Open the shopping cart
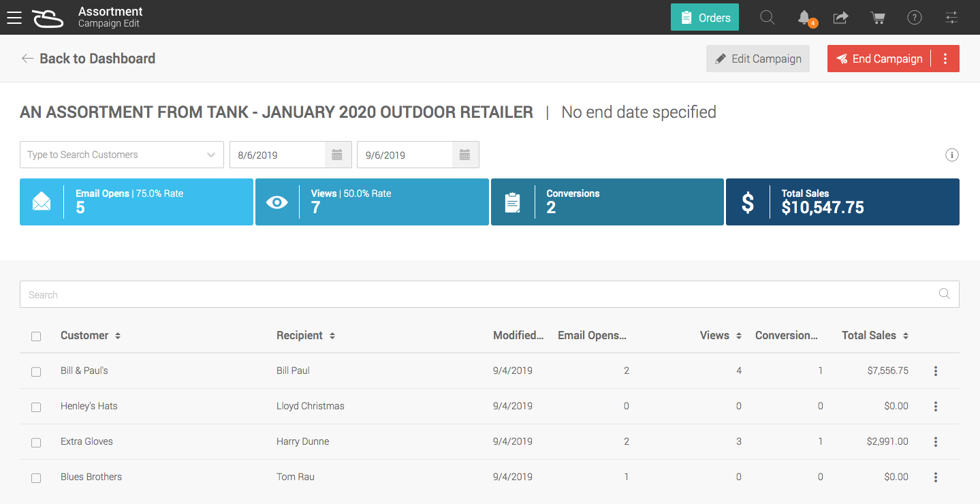The width and height of the screenshot is (980, 504). [x=878, y=18]
